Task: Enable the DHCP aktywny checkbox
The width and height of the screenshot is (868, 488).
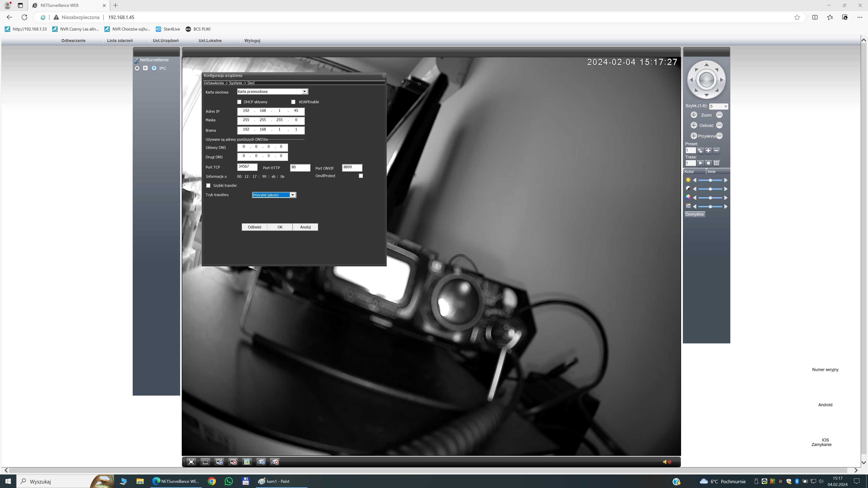Action: tap(239, 102)
